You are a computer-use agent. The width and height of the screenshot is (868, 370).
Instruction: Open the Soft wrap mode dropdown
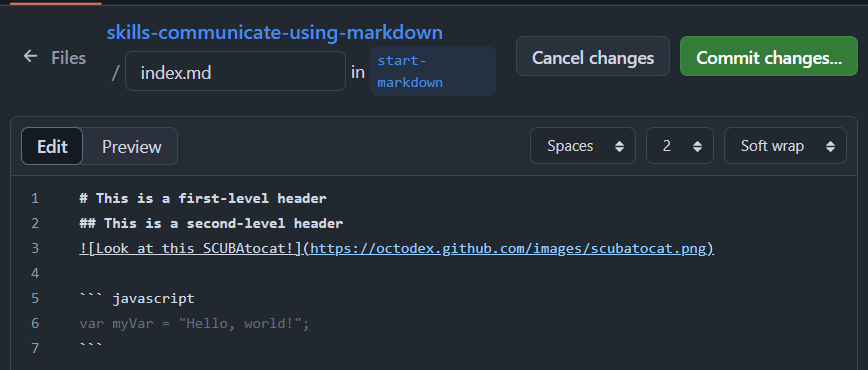point(785,146)
